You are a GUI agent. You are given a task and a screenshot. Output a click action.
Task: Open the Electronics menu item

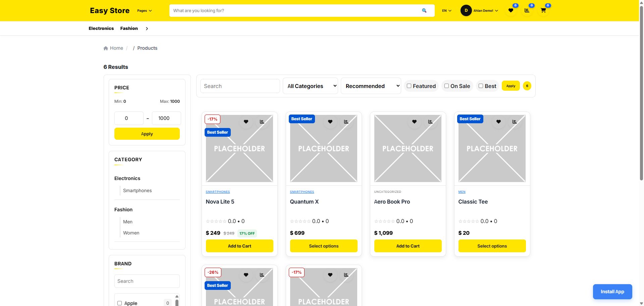point(101,29)
